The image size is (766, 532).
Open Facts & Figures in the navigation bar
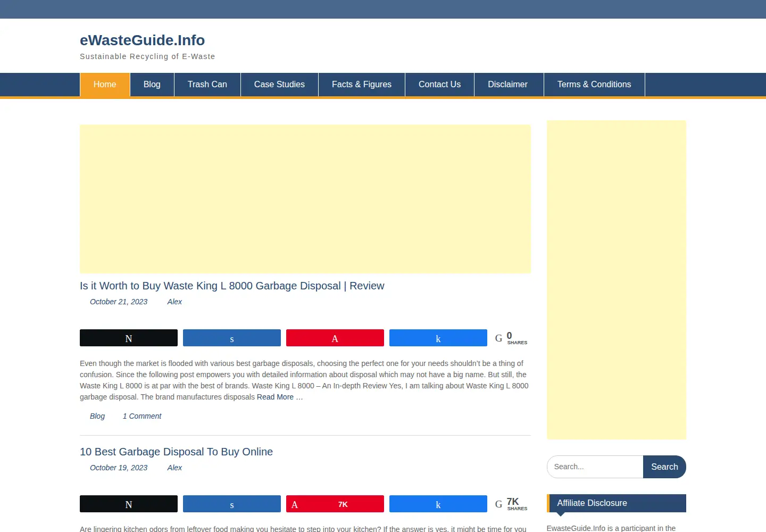pos(362,85)
